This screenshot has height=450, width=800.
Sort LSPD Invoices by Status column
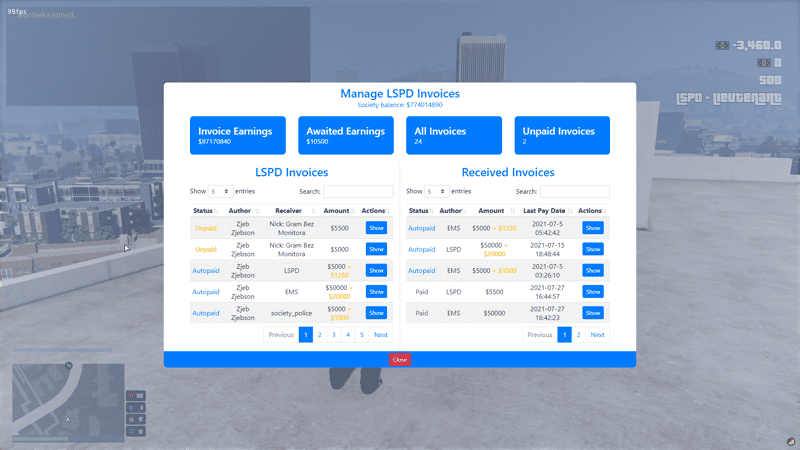pos(205,211)
